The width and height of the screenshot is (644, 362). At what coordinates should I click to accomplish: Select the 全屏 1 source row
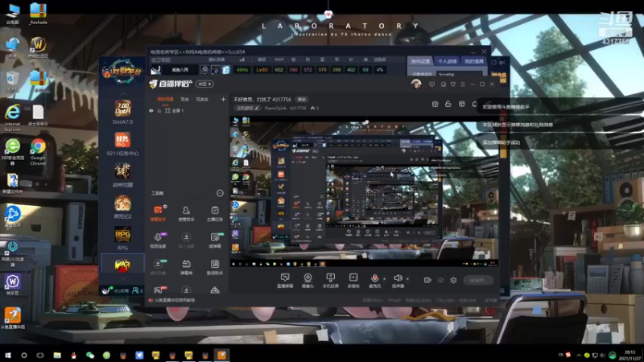click(187, 111)
